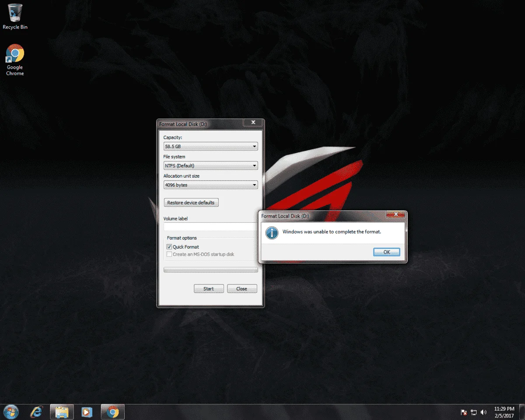Click Restore device defaults button
This screenshot has height=420, width=525.
coord(191,203)
